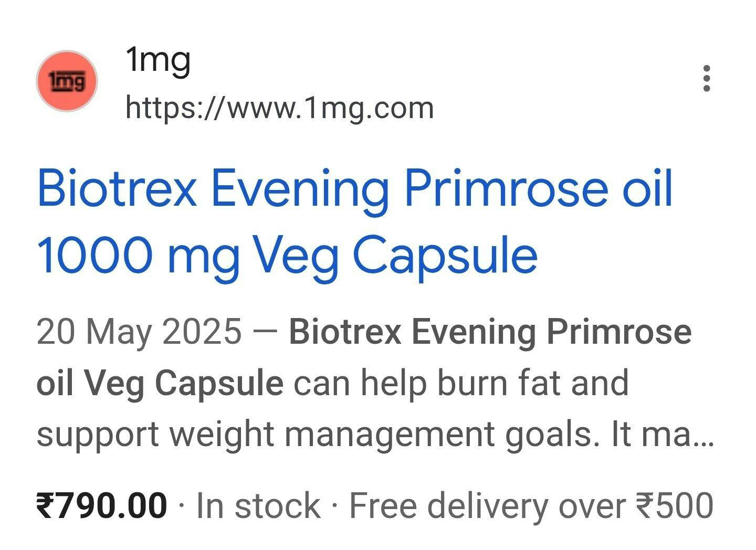Image resolution: width=756 pixels, height=550 pixels.
Task: Click the ₹790.00 price label
Action: (102, 505)
